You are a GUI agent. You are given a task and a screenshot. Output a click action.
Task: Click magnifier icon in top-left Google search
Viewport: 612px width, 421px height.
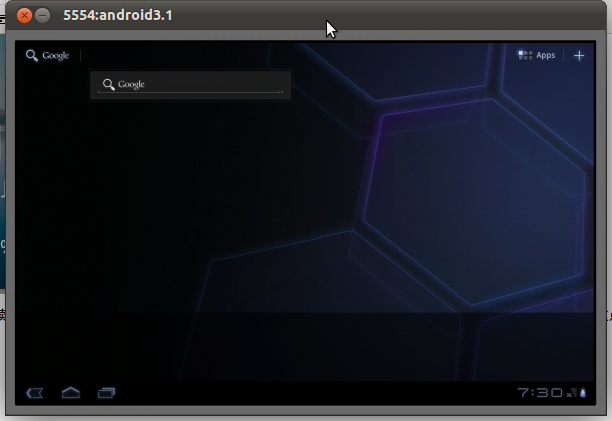32,55
